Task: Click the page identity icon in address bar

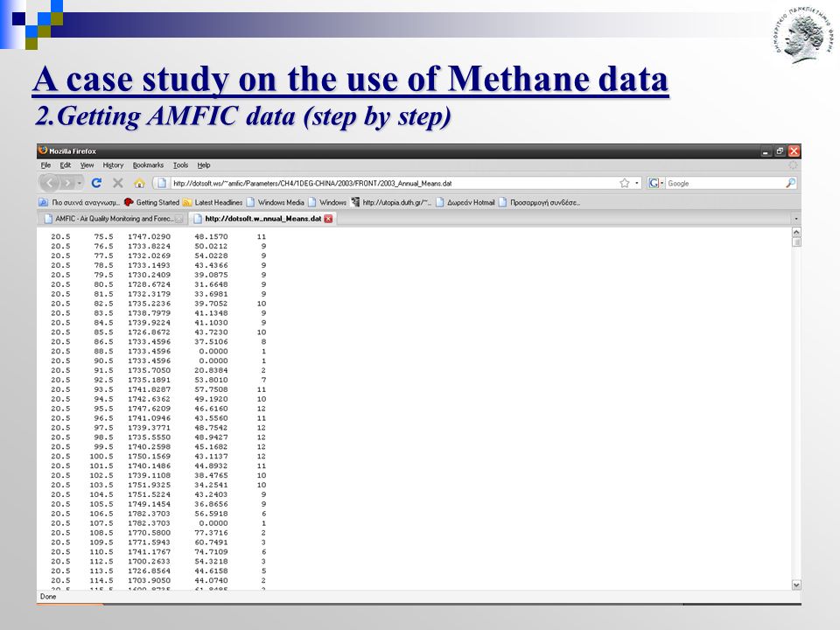Action: [x=161, y=183]
